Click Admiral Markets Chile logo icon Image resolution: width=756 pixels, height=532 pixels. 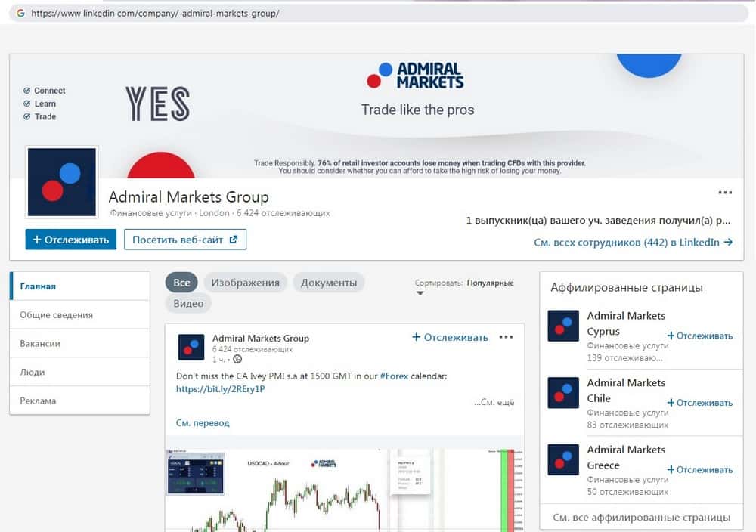coord(563,393)
